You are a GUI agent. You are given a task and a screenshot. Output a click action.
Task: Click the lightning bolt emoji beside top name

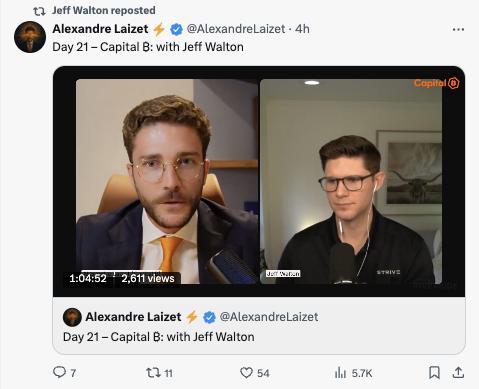pos(159,29)
